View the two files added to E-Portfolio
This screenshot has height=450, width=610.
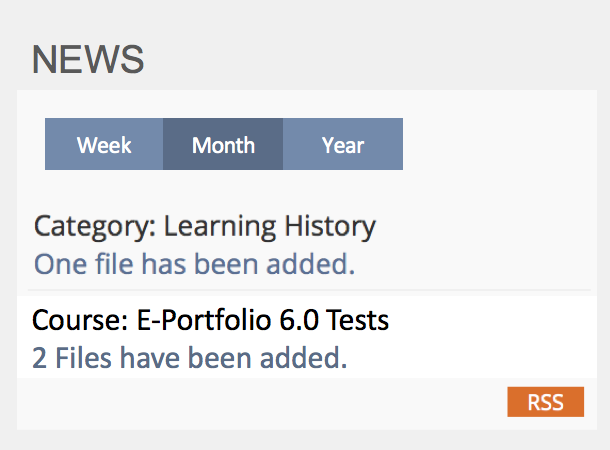coord(190,357)
